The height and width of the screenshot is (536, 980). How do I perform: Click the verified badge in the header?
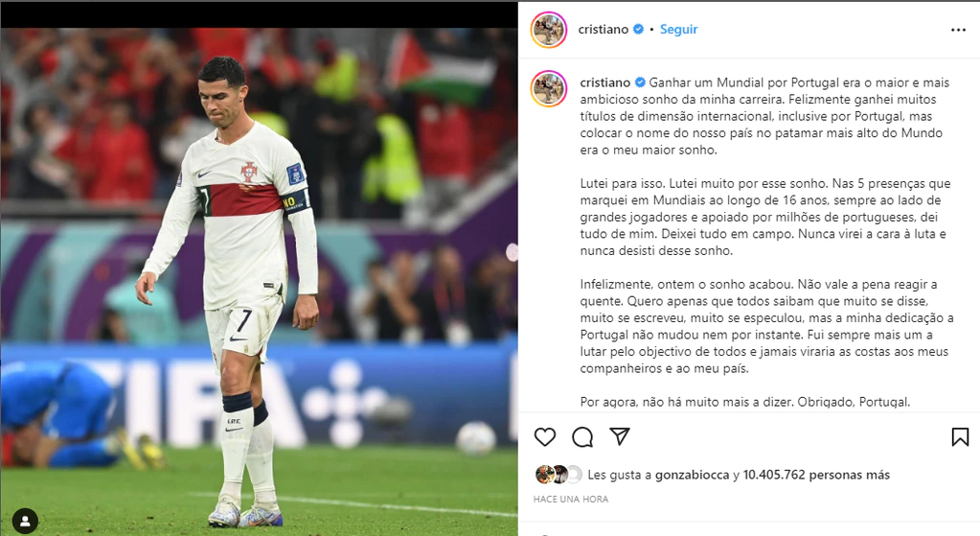pos(638,29)
